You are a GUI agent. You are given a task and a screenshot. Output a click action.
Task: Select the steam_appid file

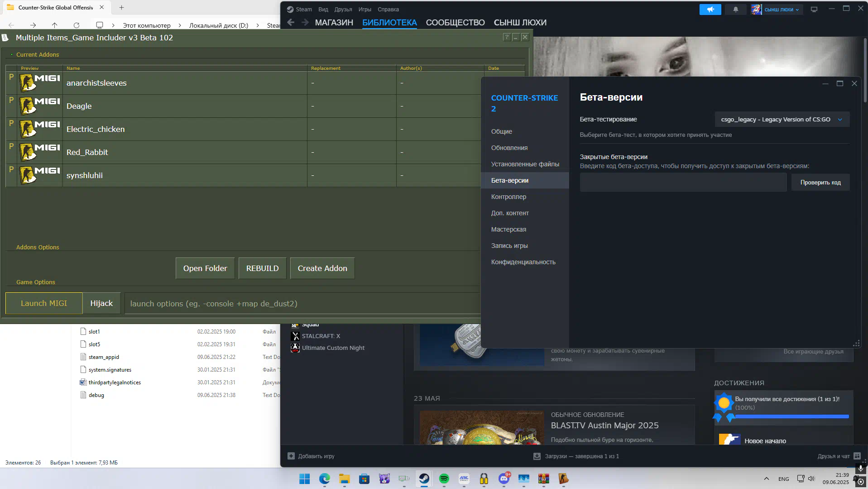104,357
